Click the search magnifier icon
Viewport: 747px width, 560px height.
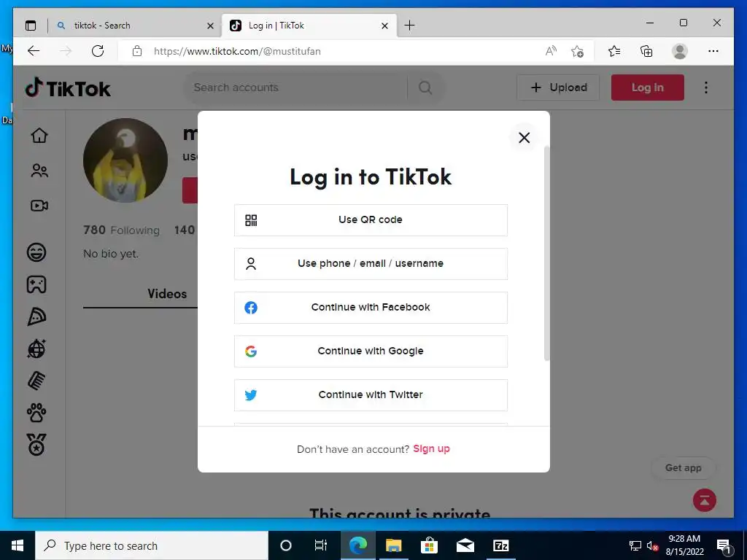[425, 87]
